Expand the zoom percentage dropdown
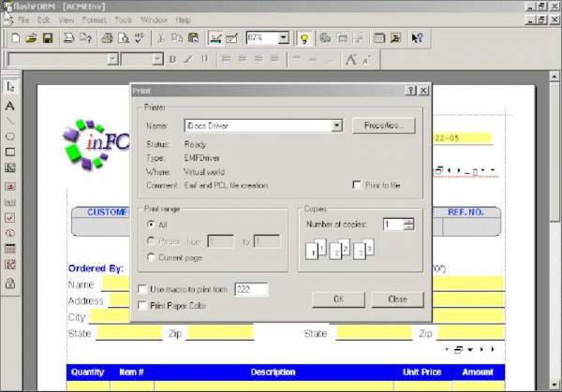This screenshot has height=392, width=562. coord(283,38)
